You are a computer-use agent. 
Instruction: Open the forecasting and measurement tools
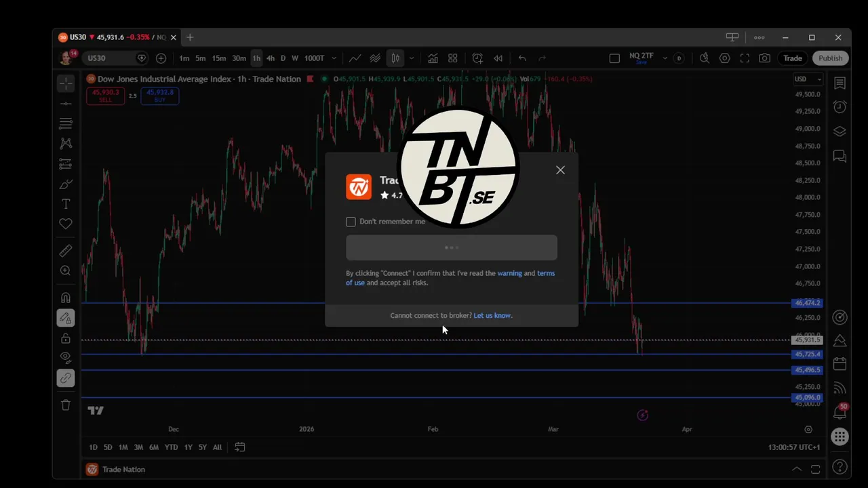[x=66, y=164]
